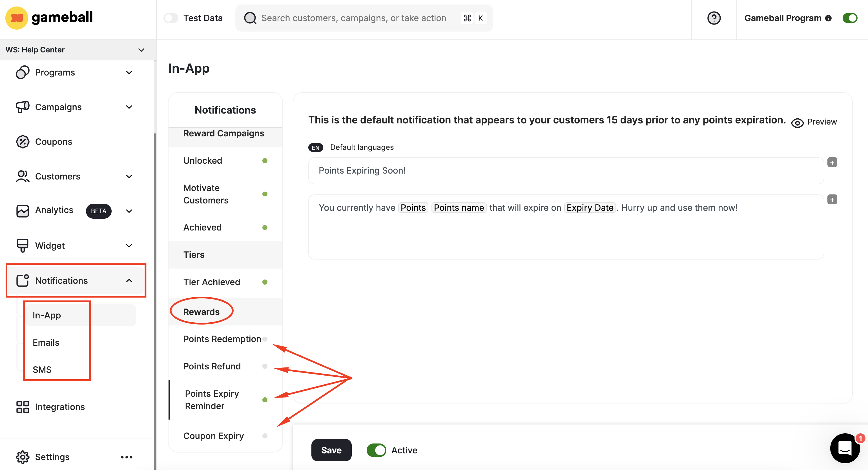Screen dimensions: 868x470
Task: Select the SMS notifications section
Action: coord(42,369)
